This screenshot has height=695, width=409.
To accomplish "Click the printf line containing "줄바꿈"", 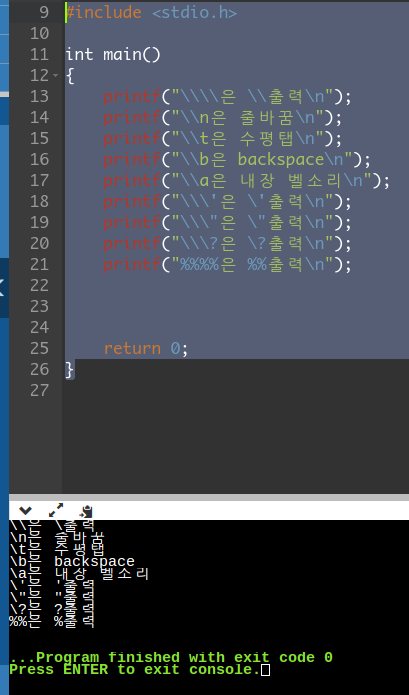I will [222, 117].
